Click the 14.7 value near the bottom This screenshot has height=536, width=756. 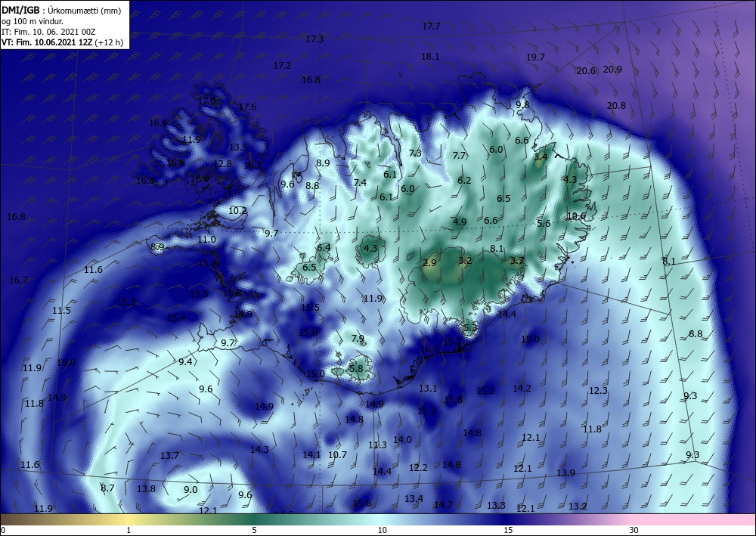443,505
